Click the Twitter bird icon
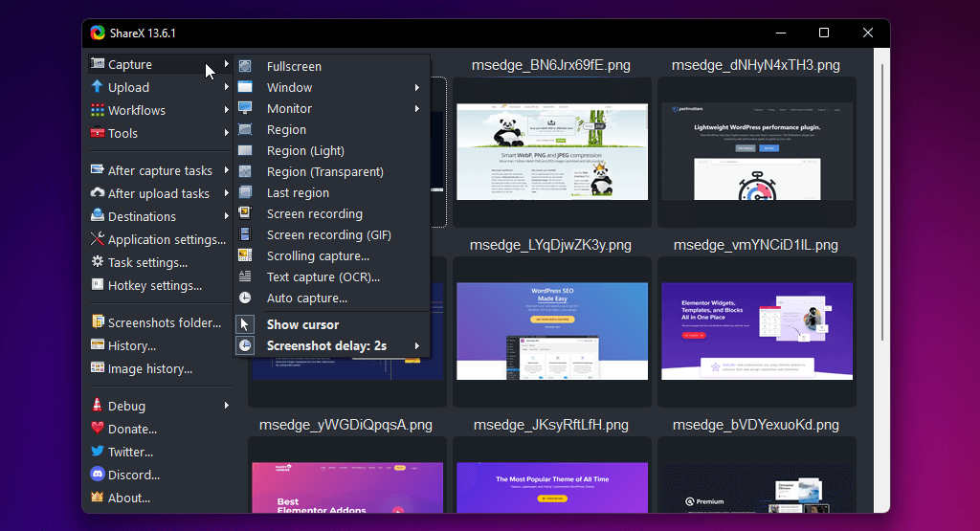Image resolution: width=980 pixels, height=531 pixels. pyautogui.click(x=98, y=452)
